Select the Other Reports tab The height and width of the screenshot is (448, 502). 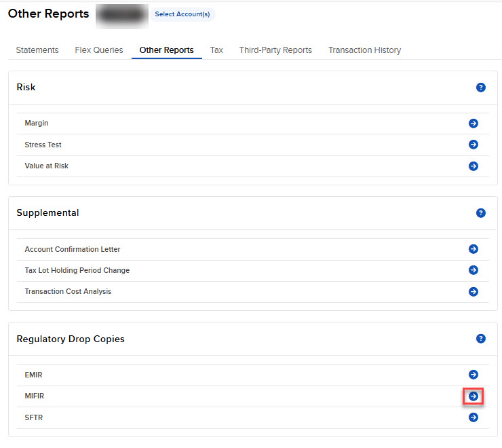coord(166,50)
